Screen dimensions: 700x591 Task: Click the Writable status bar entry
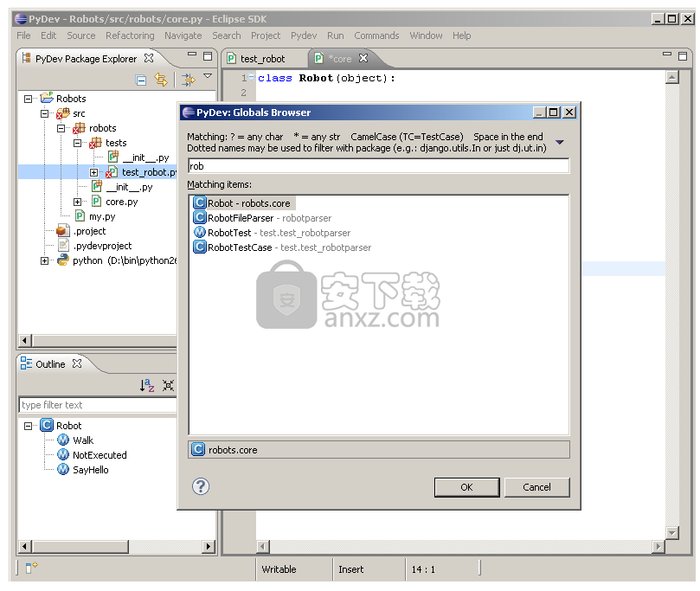279,569
